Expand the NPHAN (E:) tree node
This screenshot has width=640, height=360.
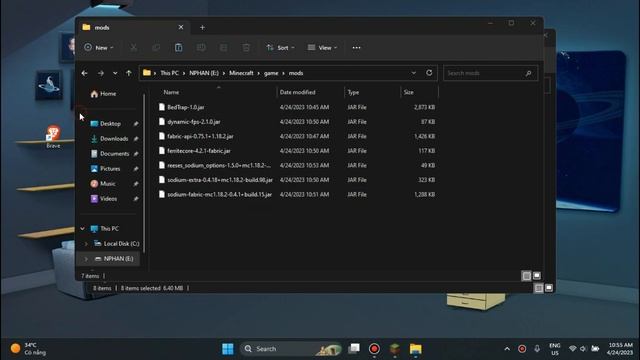point(86,259)
